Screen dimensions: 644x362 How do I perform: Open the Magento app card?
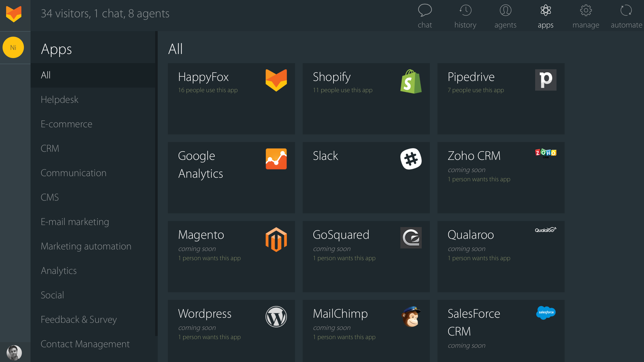click(231, 257)
